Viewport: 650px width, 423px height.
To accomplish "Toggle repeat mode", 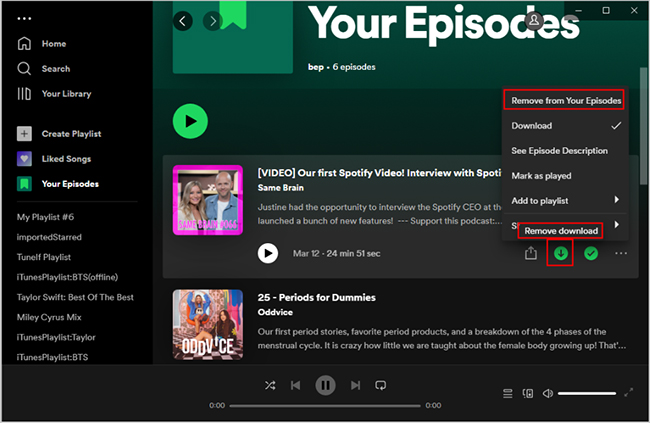I will click(381, 385).
